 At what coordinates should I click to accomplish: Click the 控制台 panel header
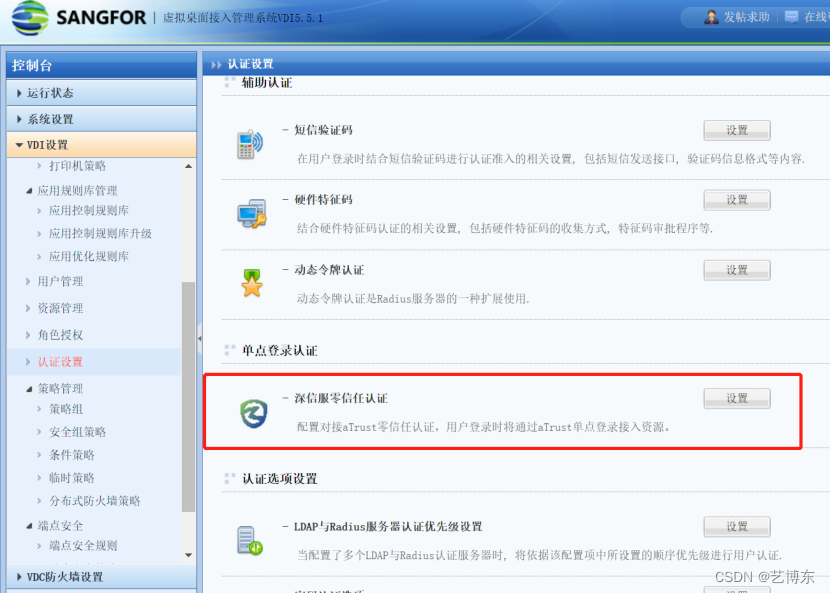tap(102, 65)
